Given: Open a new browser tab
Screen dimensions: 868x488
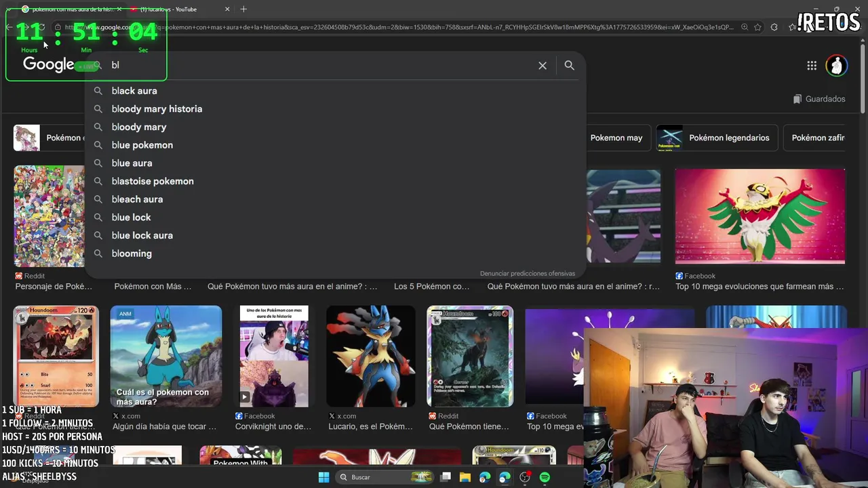Looking at the screenshot, I should click(x=243, y=9).
